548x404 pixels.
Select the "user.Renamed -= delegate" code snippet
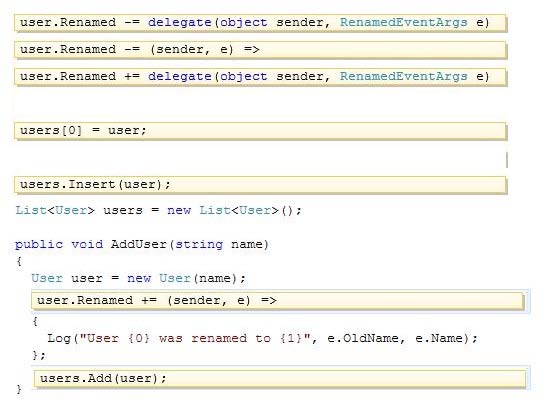260,23
